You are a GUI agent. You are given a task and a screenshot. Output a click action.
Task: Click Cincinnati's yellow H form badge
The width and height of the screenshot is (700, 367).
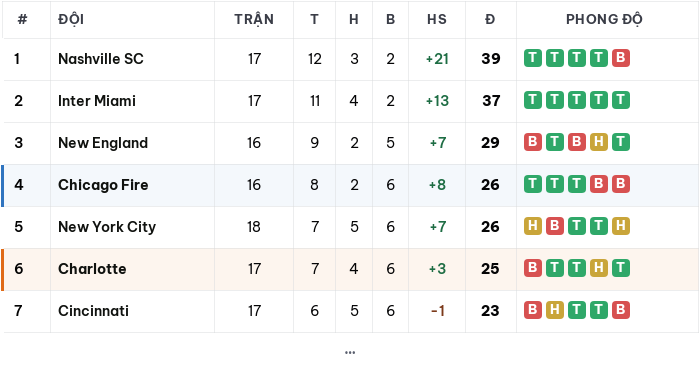(554, 310)
